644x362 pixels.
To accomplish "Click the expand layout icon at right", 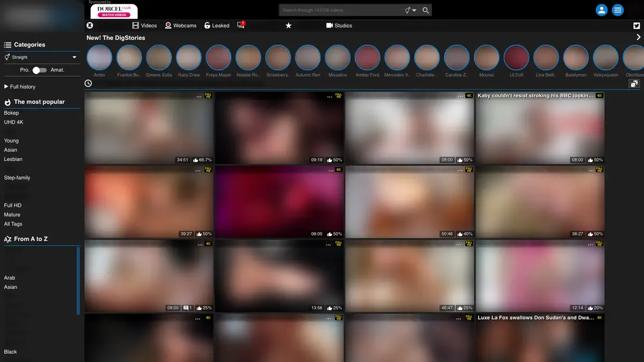I will pyautogui.click(x=634, y=84).
